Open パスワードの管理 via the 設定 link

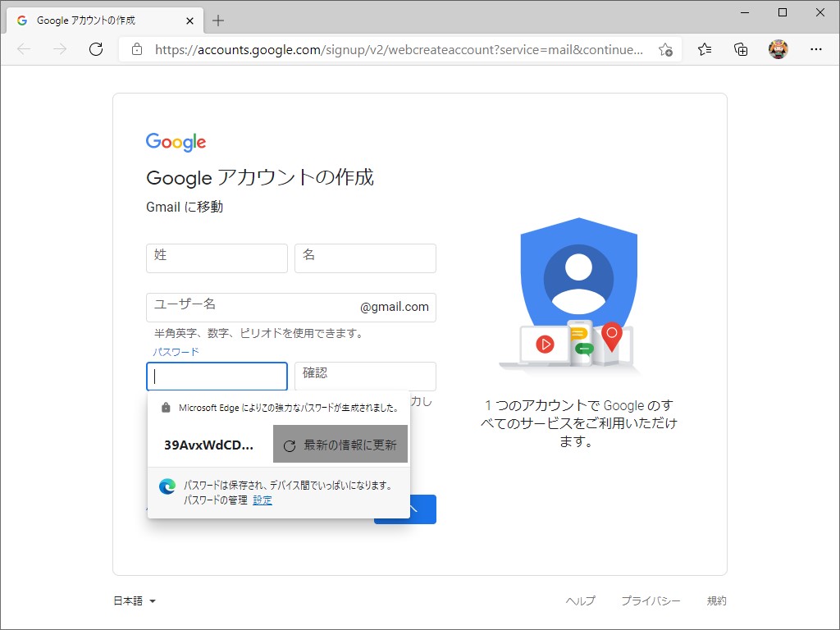click(262, 499)
